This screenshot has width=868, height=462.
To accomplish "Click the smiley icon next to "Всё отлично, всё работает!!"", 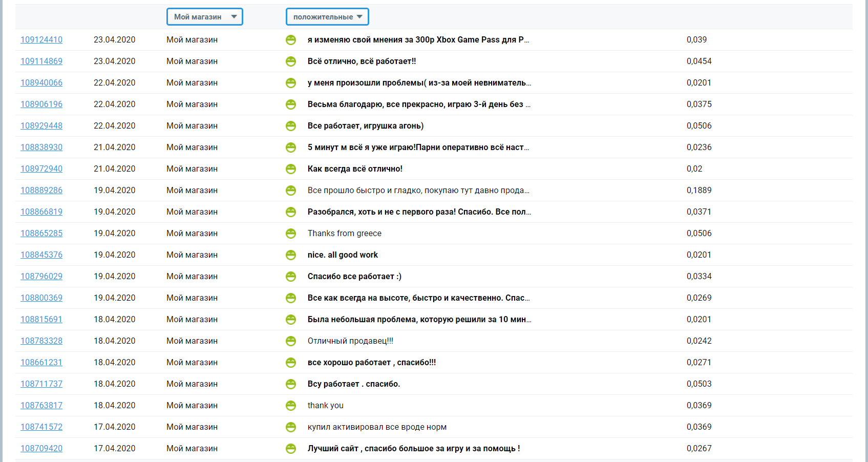I will click(x=291, y=61).
